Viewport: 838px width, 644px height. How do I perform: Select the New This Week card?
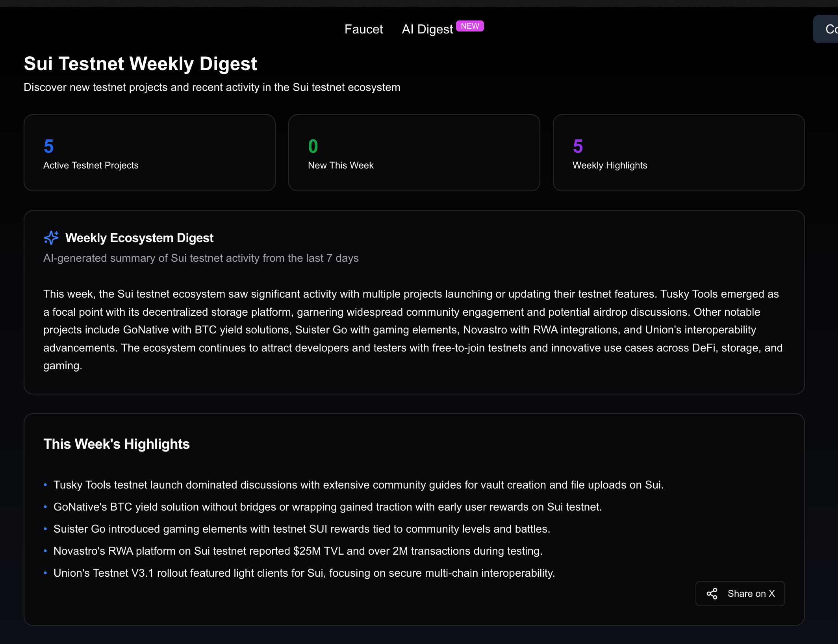(414, 153)
